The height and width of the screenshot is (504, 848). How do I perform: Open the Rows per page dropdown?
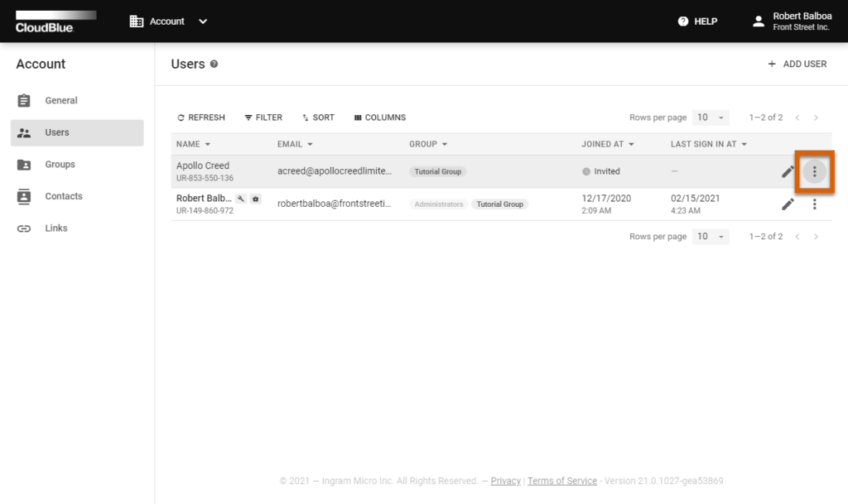pos(709,117)
